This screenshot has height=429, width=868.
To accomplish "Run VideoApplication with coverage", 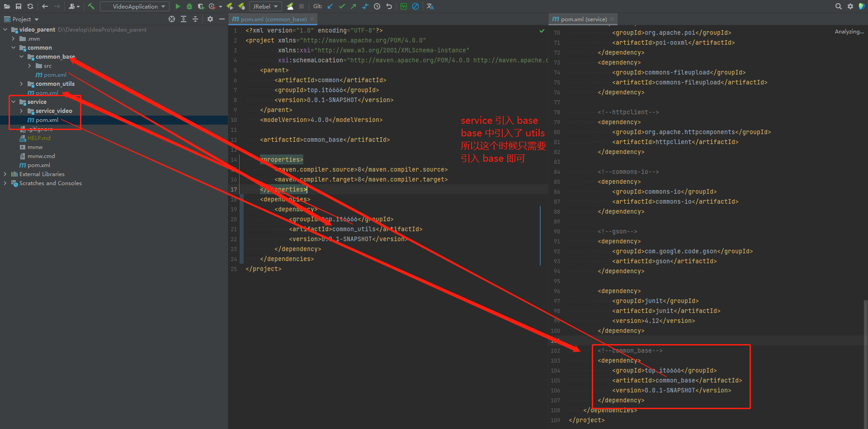I will 201,6.
